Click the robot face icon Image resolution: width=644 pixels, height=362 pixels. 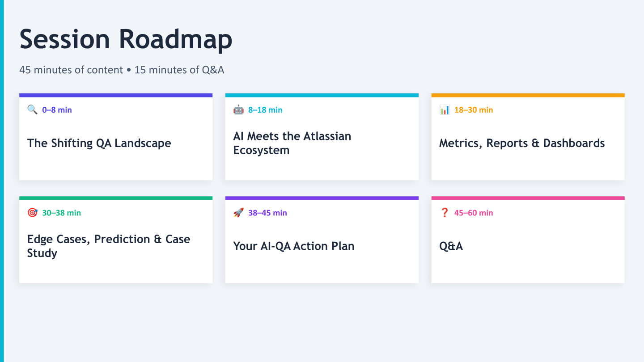tap(238, 109)
